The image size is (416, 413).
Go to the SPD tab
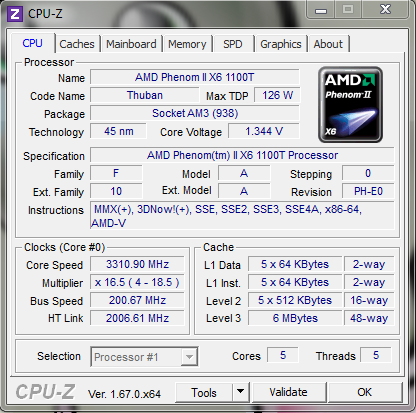tap(233, 44)
